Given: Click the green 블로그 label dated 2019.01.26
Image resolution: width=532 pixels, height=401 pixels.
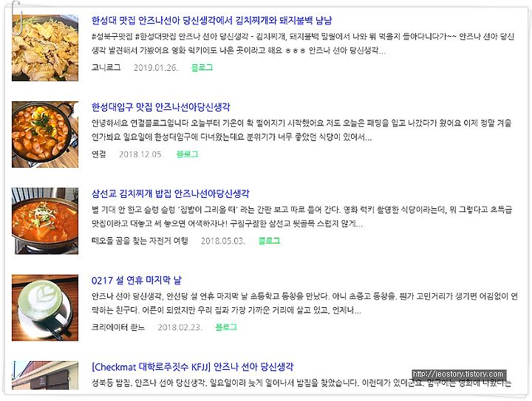Looking at the screenshot, I should (x=202, y=67).
